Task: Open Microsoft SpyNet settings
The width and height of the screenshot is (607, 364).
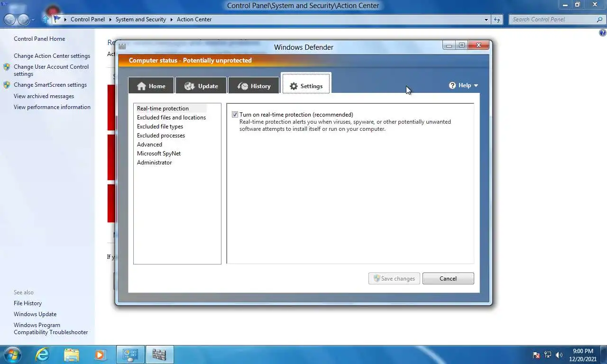Action: [158, 154]
